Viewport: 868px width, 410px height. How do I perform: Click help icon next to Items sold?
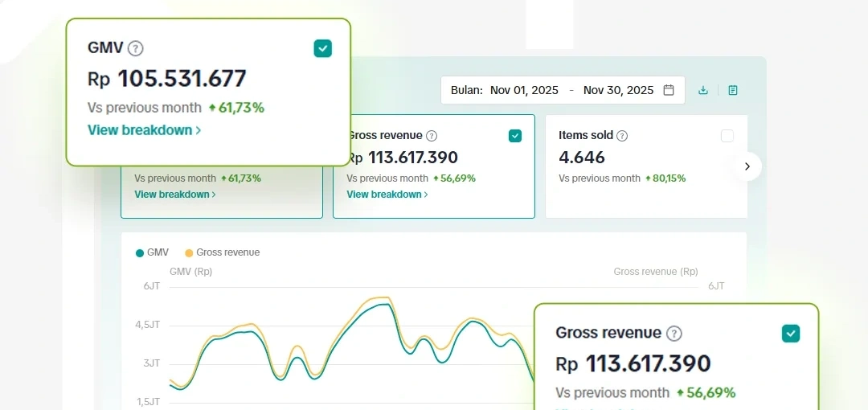pos(622,136)
